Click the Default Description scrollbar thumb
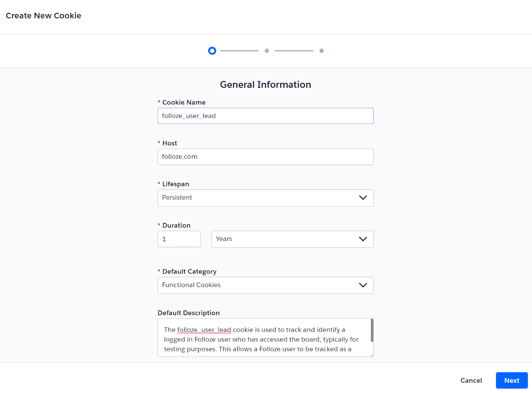Image resolution: width=532 pixels, height=393 pixels. (372, 330)
